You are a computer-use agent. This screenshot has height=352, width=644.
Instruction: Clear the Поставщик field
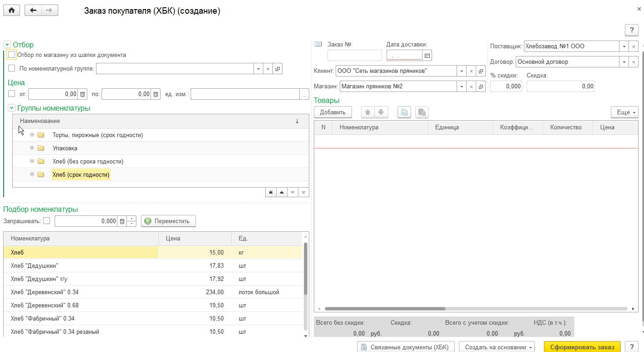click(634, 46)
